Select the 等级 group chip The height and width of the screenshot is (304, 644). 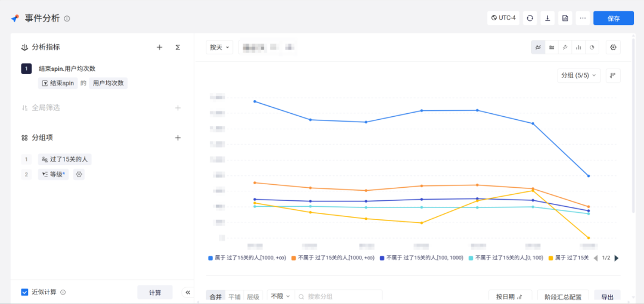point(54,174)
